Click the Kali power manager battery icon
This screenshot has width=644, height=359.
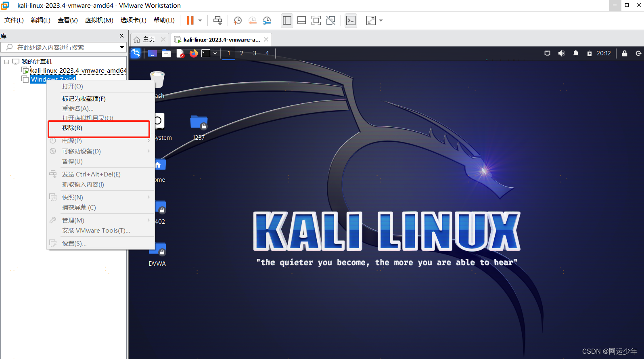click(x=590, y=53)
